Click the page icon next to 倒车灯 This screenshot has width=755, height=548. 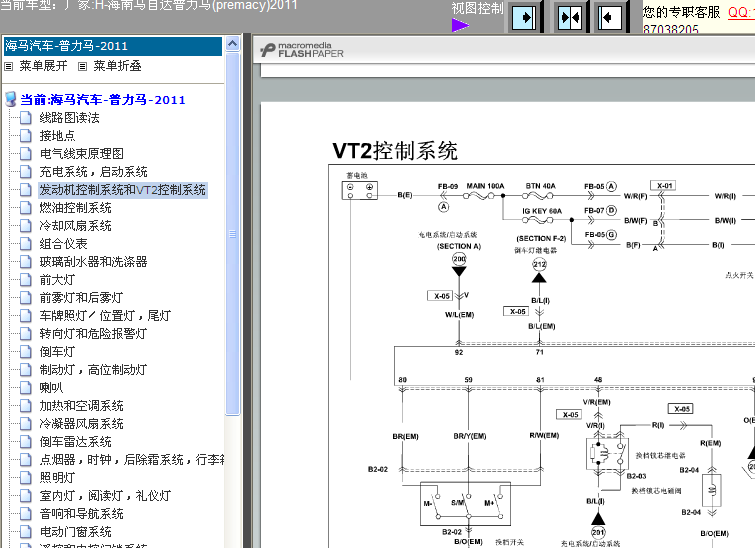pyautogui.click(x=26, y=352)
